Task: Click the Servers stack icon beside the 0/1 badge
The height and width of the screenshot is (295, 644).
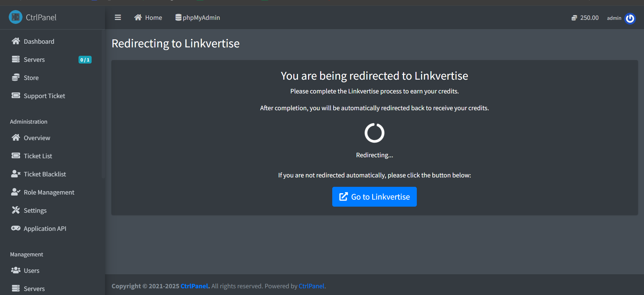Action: [x=16, y=59]
